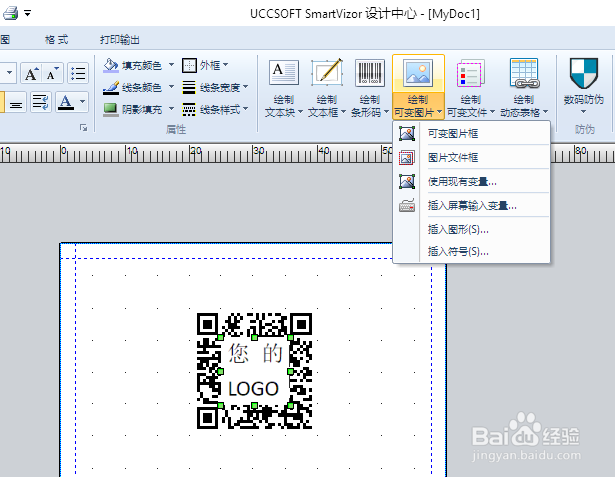Click the text wrap direction icon
615x477 pixels.
tap(40, 102)
